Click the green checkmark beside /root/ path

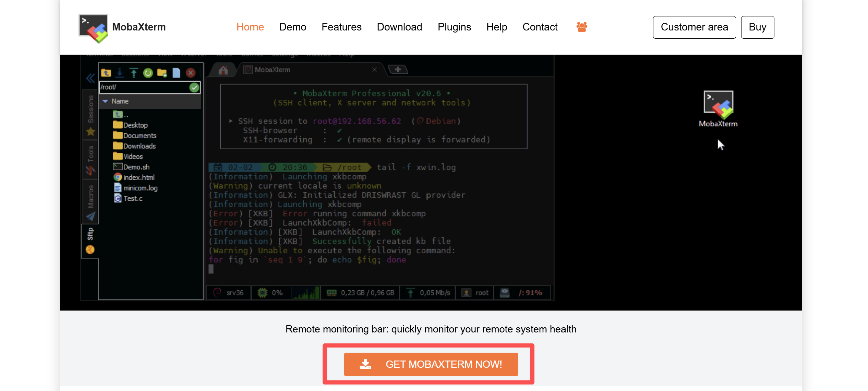(x=194, y=88)
